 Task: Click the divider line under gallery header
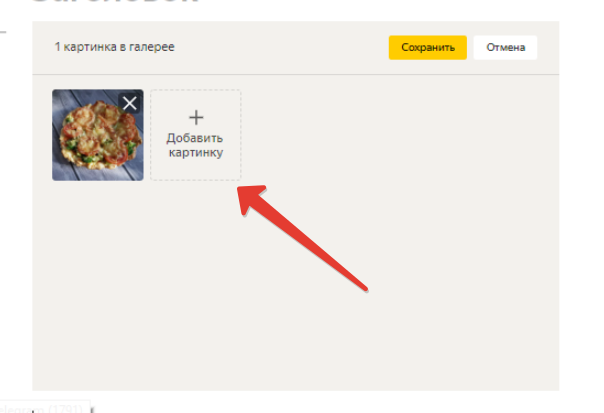[x=295, y=74]
